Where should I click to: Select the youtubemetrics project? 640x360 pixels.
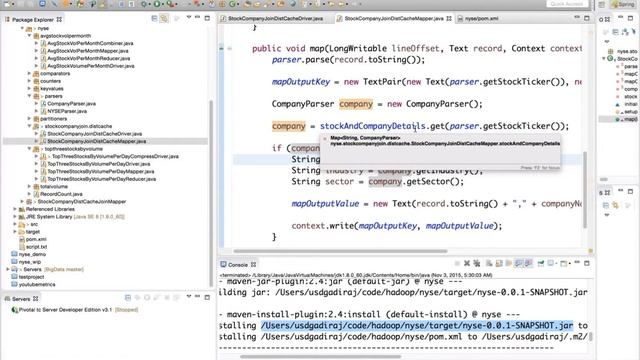tap(37, 284)
